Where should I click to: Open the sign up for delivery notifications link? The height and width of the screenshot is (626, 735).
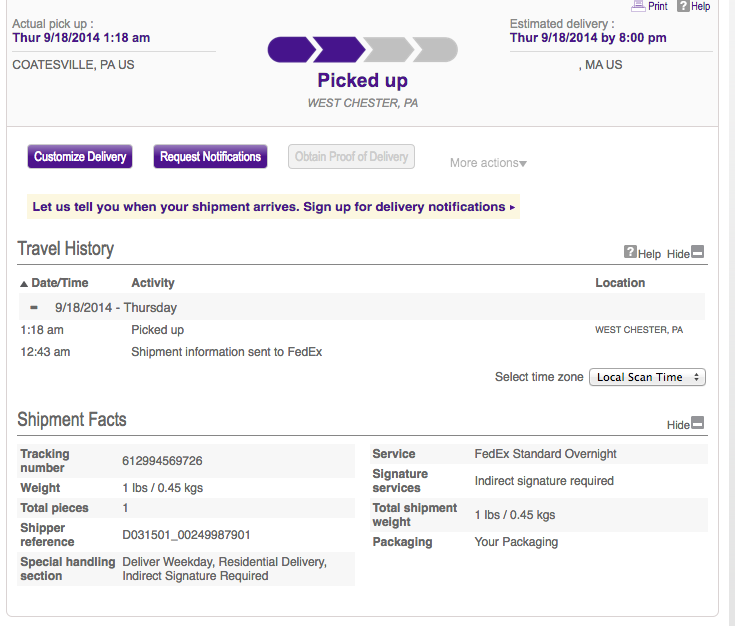pos(273,207)
